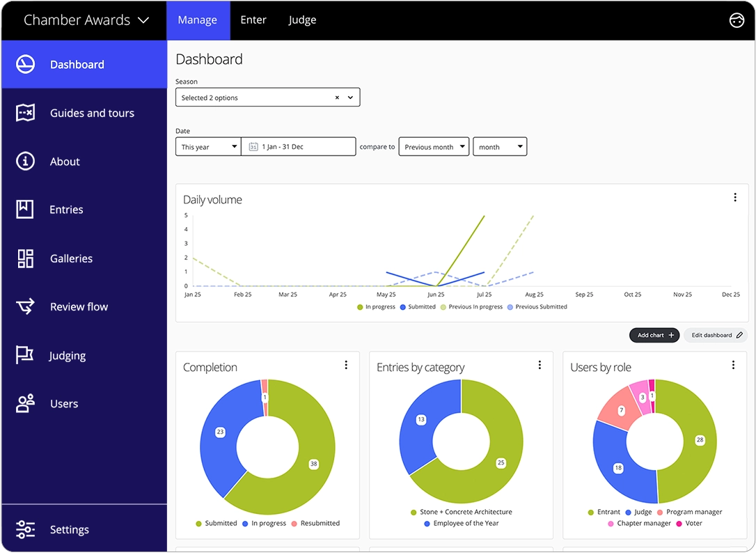This screenshot has width=756, height=555.
Task: Click the Guides and tours map icon
Action: tap(26, 113)
